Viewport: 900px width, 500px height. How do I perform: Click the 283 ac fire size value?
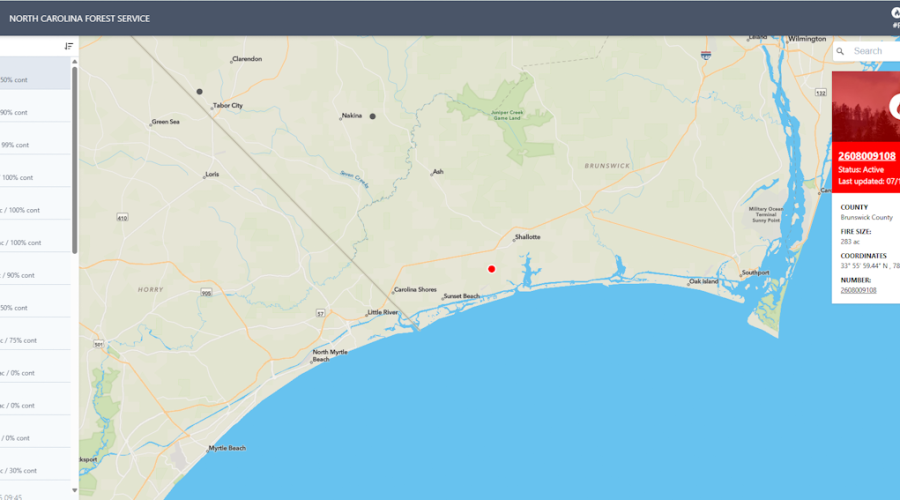click(850, 242)
